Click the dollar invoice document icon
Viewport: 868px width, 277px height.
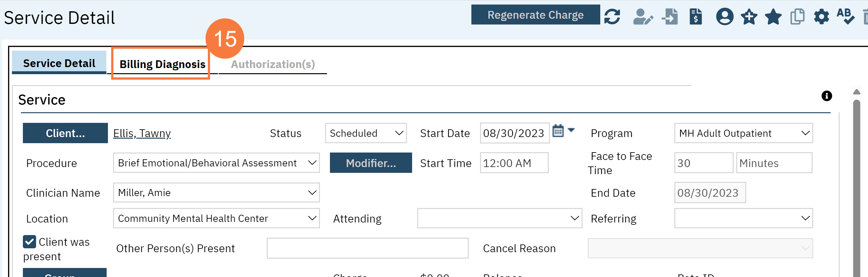click(x=696, y=16)
